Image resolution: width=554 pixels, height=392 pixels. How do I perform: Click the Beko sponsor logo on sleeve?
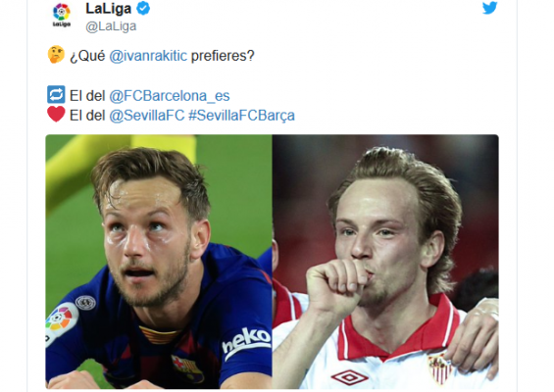pos(246,343)
